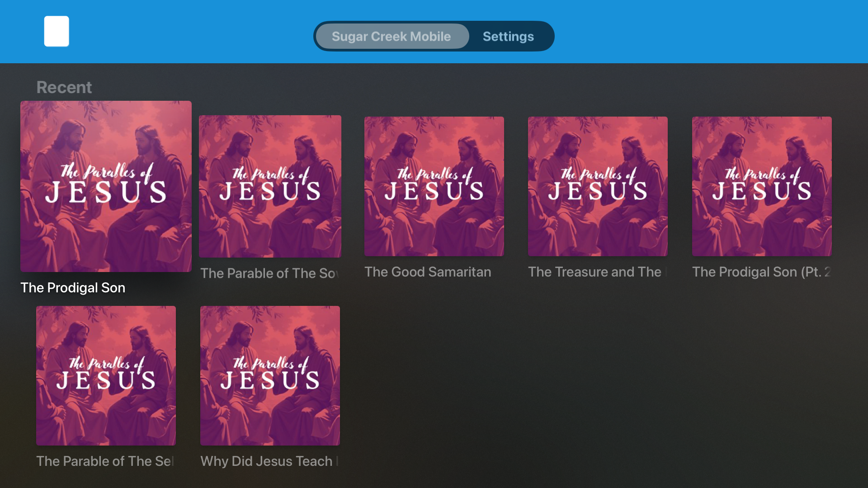Click the white app logo icon
This screenshot has width=868, height=488.
click(x=57, y=31)
